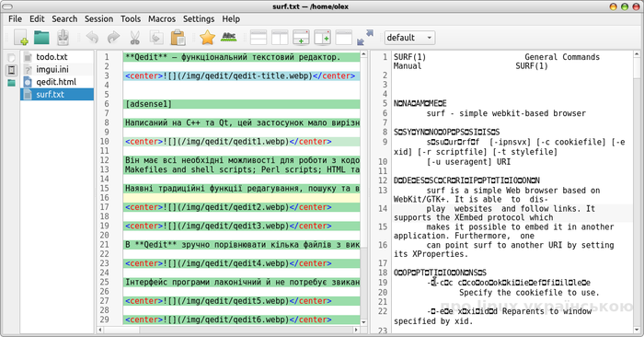Click the green Open folder toolbar icon
Screen dimensions: 644x337
pos(41,38)
